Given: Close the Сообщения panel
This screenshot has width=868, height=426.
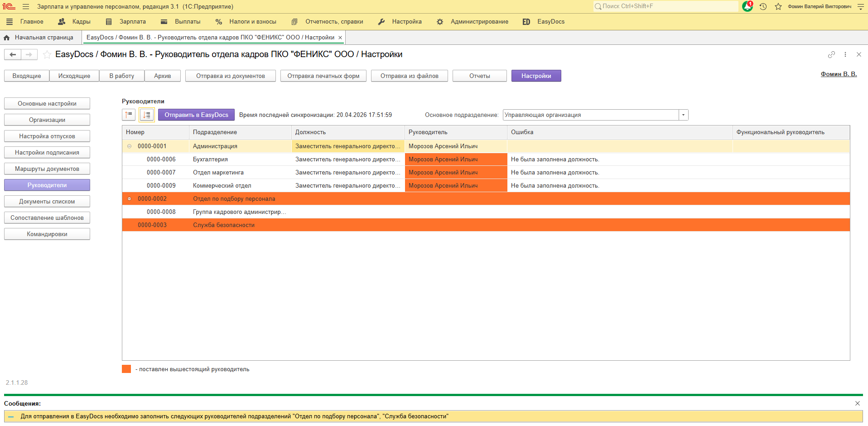Looking at the screenshot, I should pyautogui.click(x=858, y=403).
